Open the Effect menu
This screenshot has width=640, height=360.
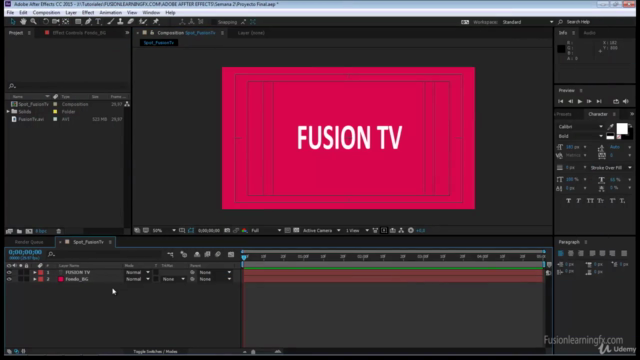[88, 13]
